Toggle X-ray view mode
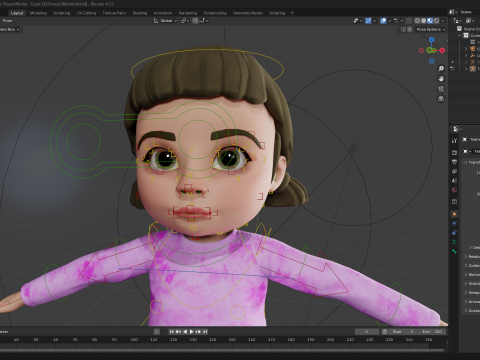This screenshot has width=480, height=360. (x=409, y=21)
